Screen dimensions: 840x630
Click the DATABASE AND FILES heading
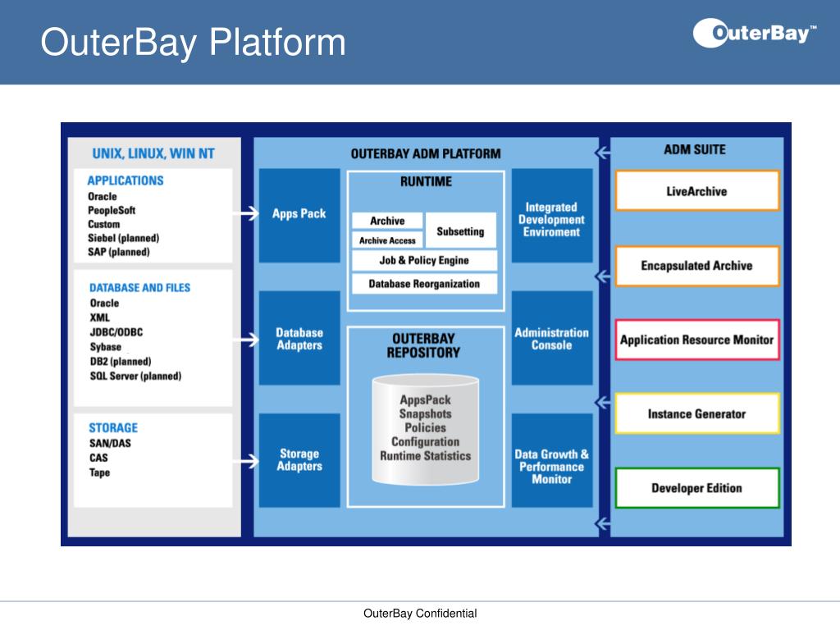(139, 288)
